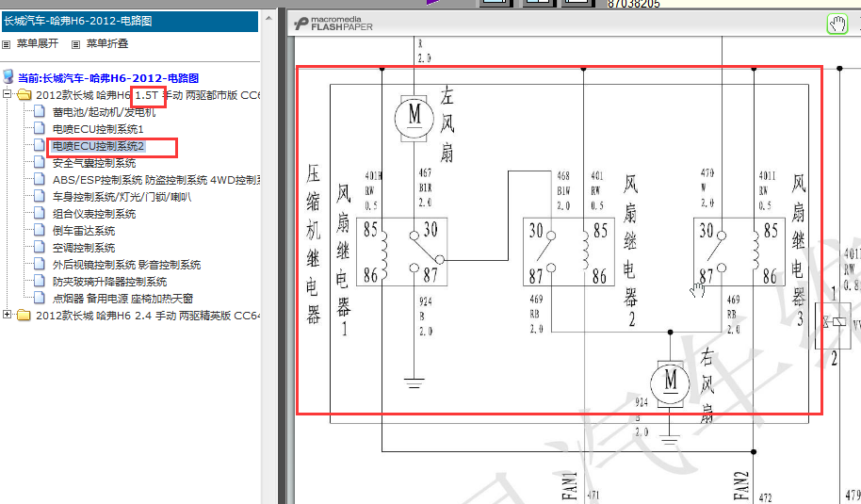Open 安全气囊控制系统 diagram
The image size is (861, 504).
click(x=94, y=163)
